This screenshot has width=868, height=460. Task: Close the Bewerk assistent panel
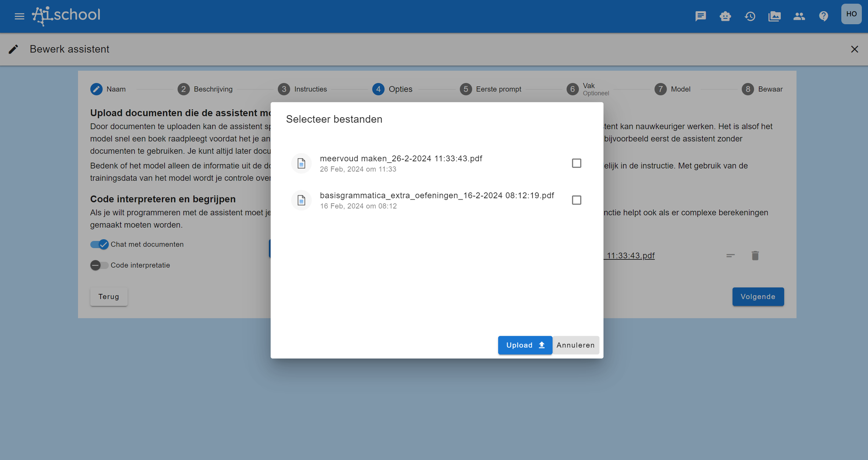854,49
